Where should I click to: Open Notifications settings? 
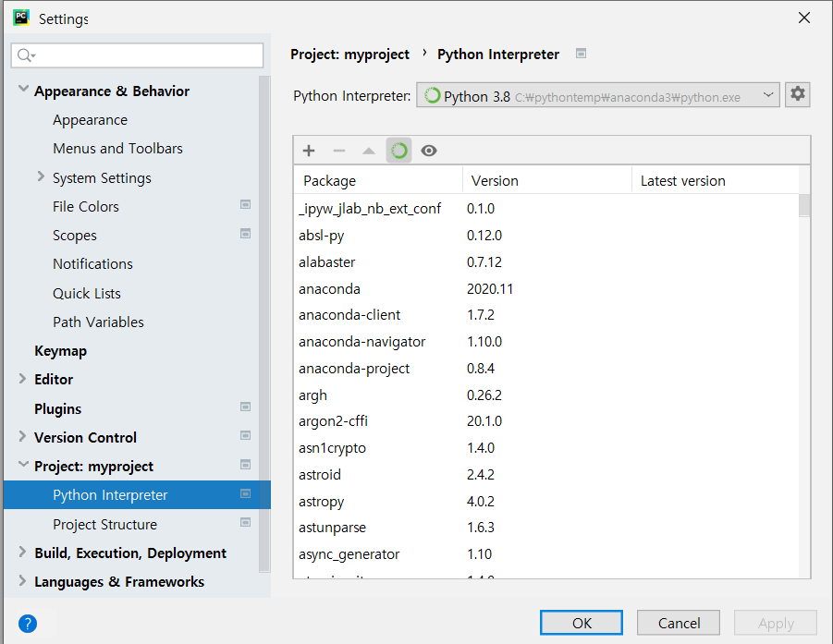coord(93,264)
